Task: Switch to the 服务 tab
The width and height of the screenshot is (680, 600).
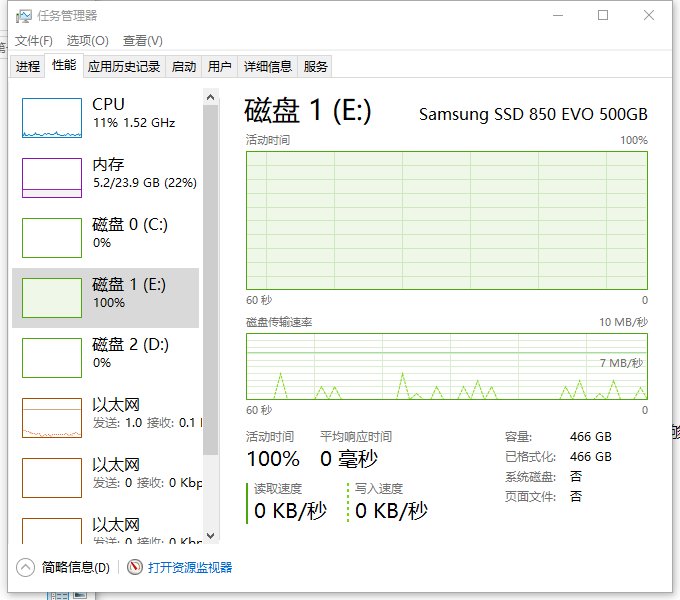Action: click(x=315, y=66)
